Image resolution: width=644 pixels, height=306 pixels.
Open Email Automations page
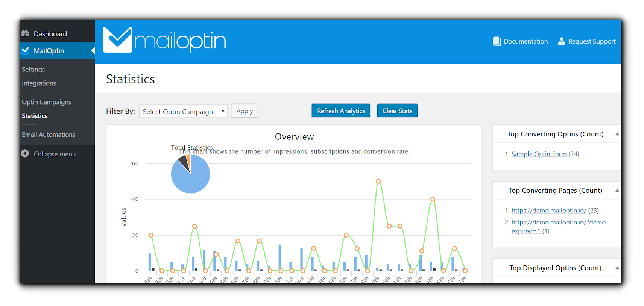pyautogui.click(x=49, y=135)
